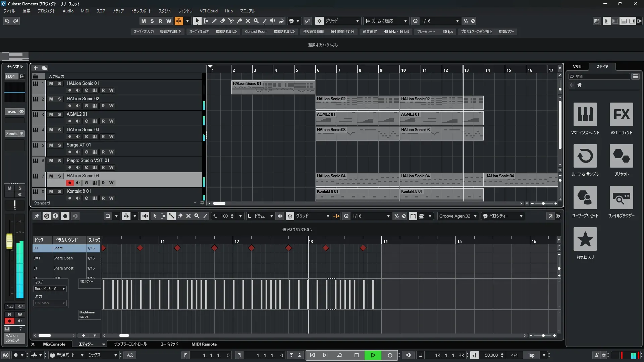Open the トランスポート menu
Screen dimensions: 644x362
point(141,11)
